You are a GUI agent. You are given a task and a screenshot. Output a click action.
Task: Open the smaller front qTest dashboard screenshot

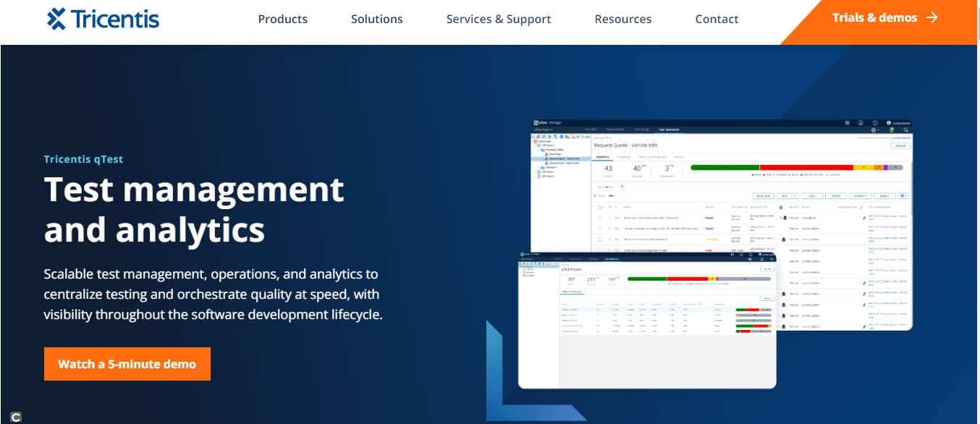pyautogui.click(x=647, y=321)
